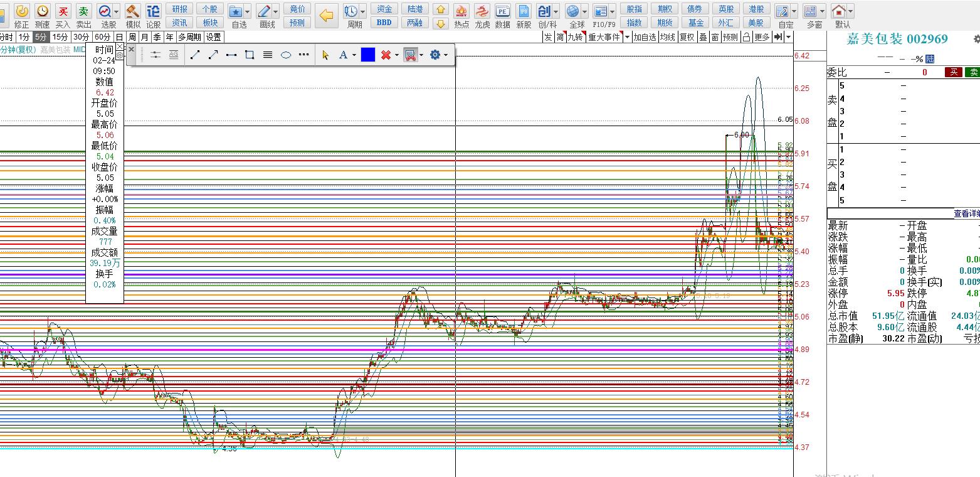Click the 研报 research report button
980x477 pixels.
tap(179, 9)
